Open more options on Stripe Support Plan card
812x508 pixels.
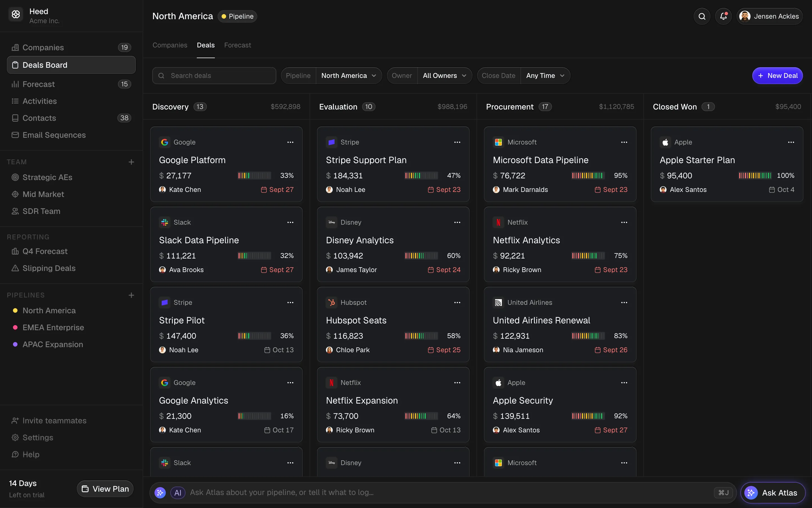pos(457,142)
